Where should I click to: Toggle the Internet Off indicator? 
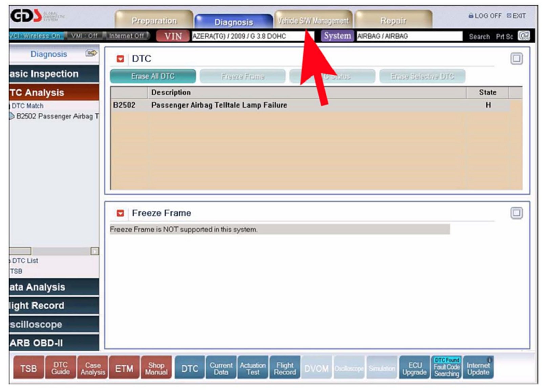tap(127, 36)
